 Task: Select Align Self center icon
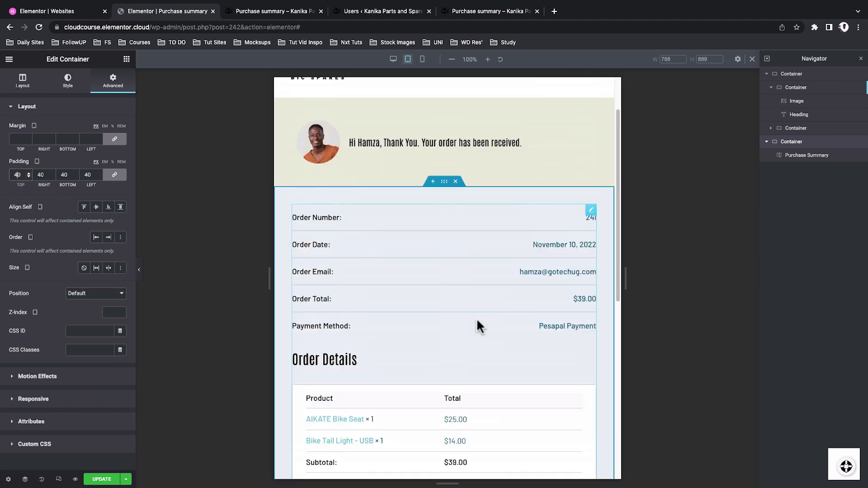[x=96, y=207]
